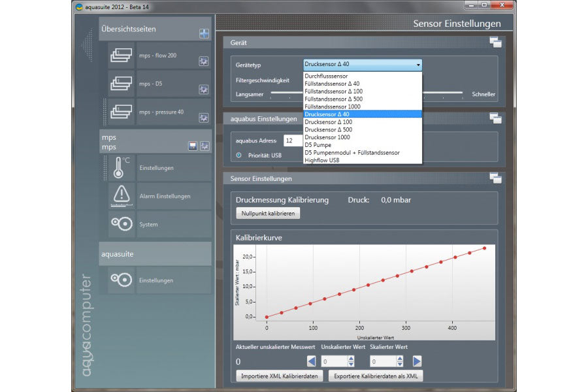Choose Durchflusssensor from the device list
The width and height of the screenshot is (588, 392).
click(326, 76)
